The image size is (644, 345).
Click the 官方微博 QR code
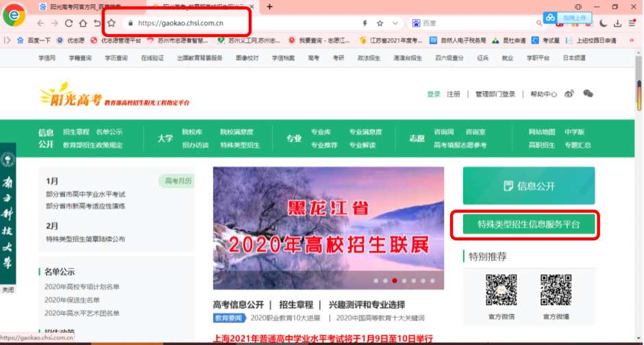(x=556, y=290)
